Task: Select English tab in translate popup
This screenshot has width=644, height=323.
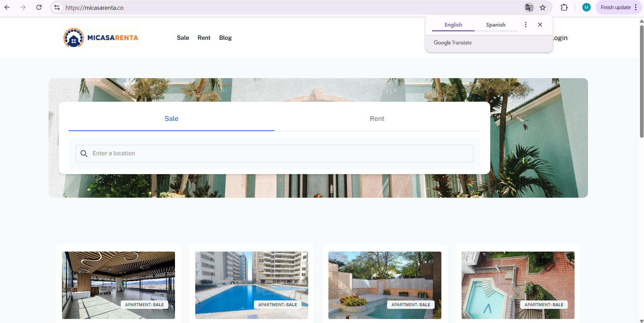Action: [453, 25]
